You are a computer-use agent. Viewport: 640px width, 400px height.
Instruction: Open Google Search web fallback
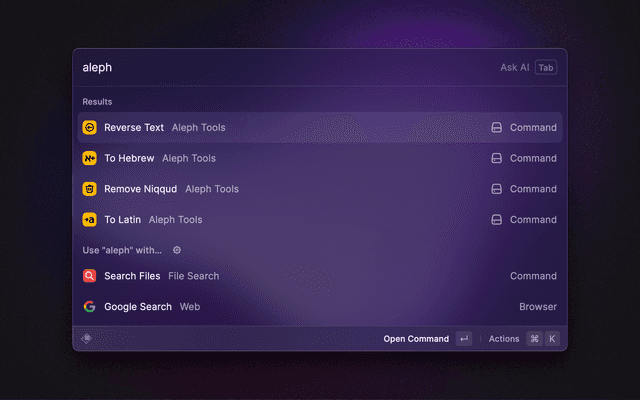(x=320, y=307)
